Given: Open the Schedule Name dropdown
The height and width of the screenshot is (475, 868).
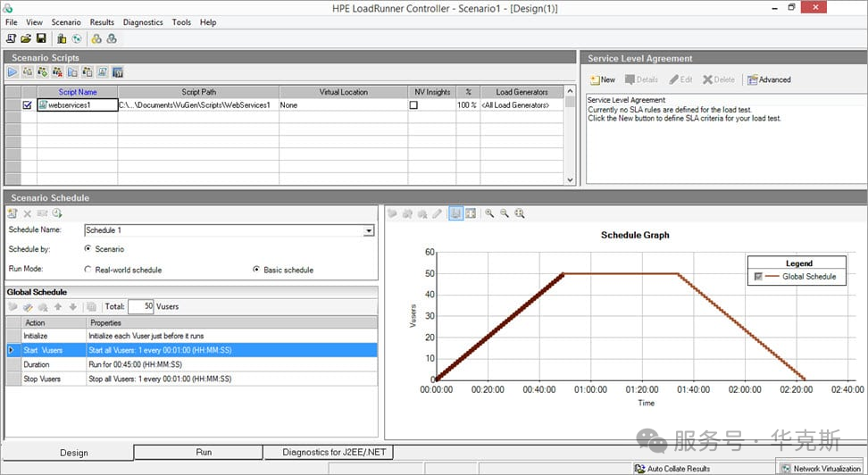Looking at the screenshot, I should click(369, 230).
